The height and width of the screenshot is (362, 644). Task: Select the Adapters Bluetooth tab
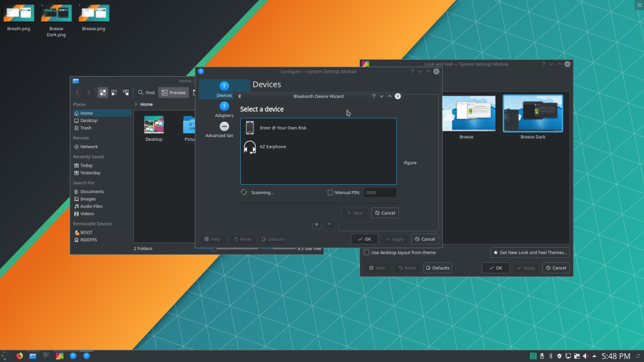[225, 109]
